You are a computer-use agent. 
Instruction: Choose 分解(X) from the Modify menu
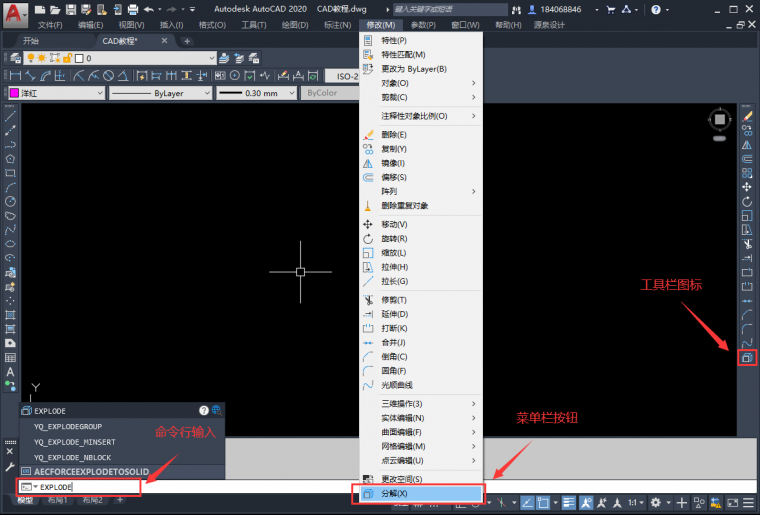pyautogui.click(x=421, y=494)
